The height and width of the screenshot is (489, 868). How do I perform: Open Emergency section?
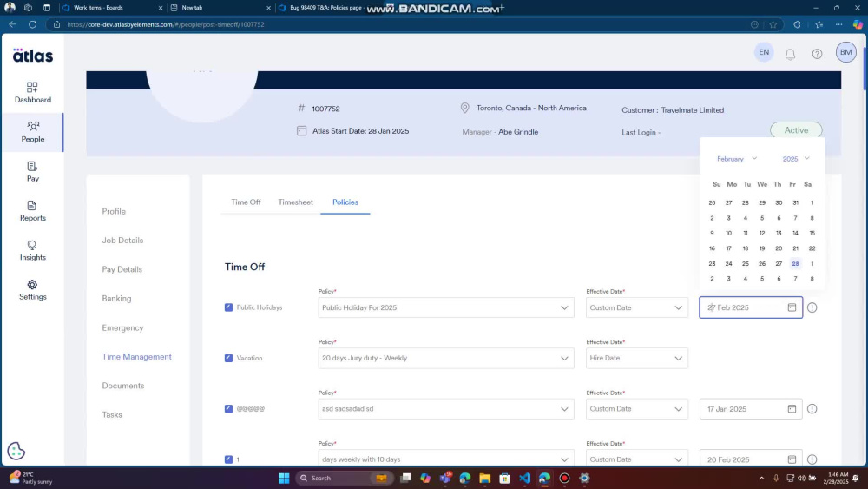tap(122, 327)
